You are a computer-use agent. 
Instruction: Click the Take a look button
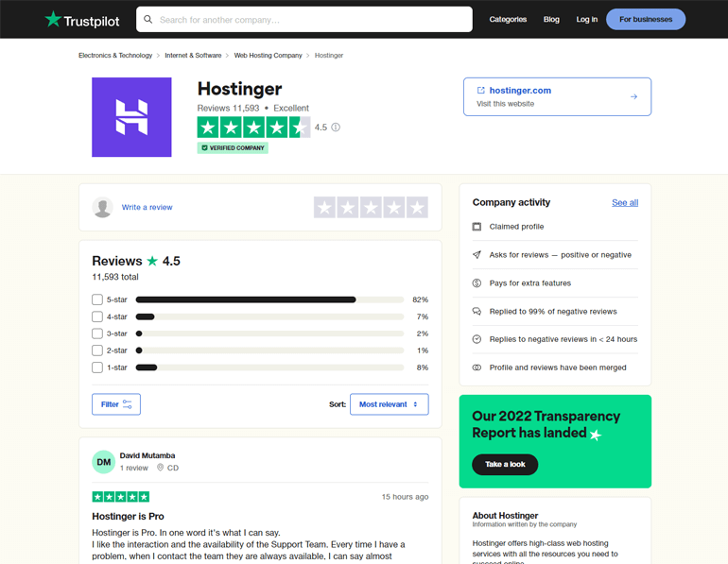click(x=505, y=464)
